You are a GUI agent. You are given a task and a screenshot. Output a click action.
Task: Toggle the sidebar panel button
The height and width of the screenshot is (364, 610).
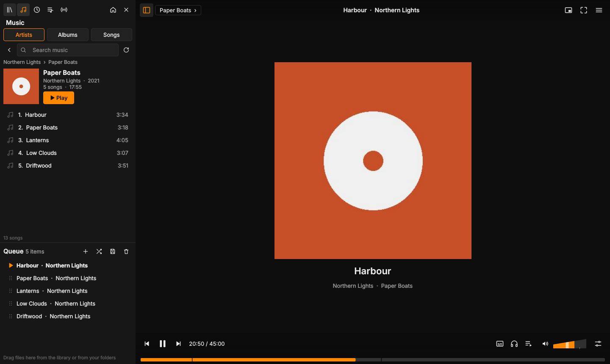click(147, 10)
